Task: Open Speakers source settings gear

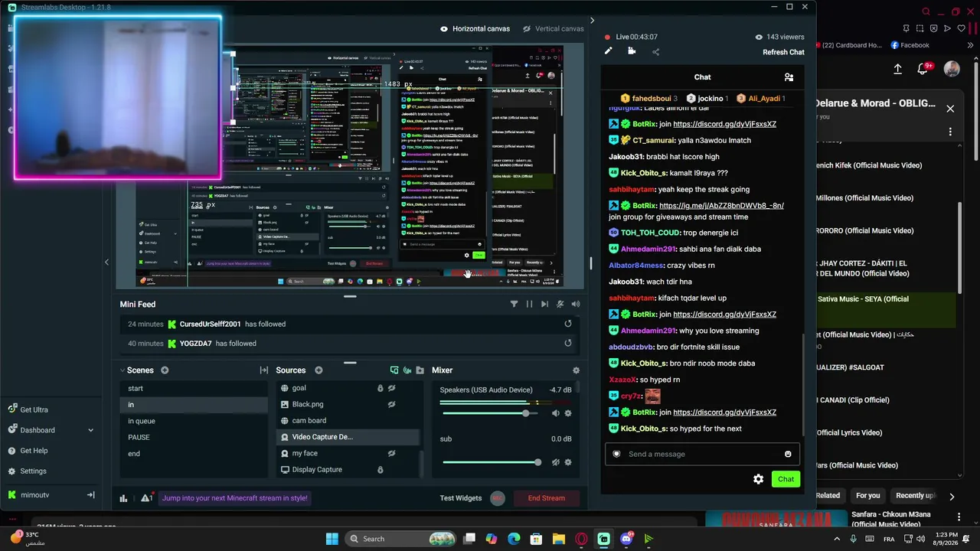Action: point(568,413)
